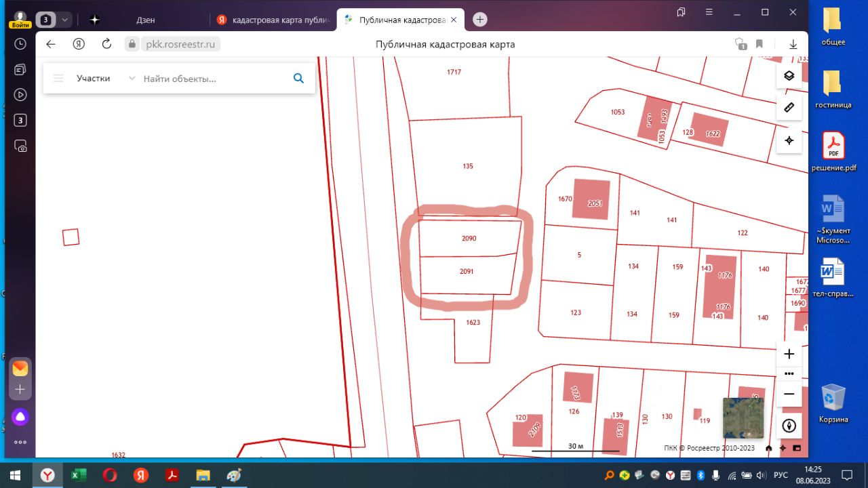The height and width of the screenshot is (488, 868).
Task: Zoom in with the plus button
Action: pyautogui.click(x=789, y=354)
